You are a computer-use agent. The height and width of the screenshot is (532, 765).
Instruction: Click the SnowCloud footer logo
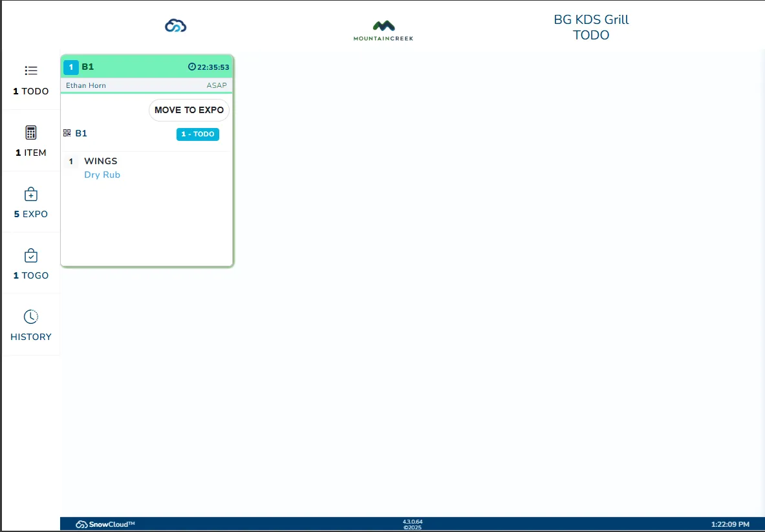click(x=105, y=524)
